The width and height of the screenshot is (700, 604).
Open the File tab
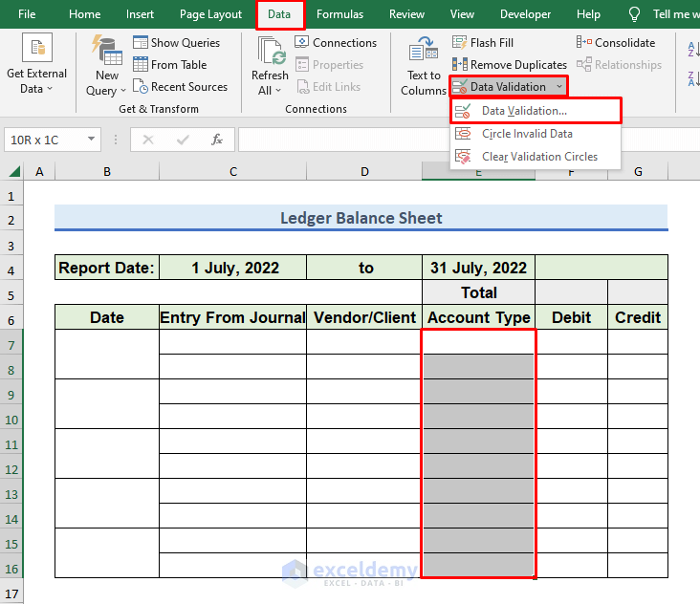click(x=27, y=14)
